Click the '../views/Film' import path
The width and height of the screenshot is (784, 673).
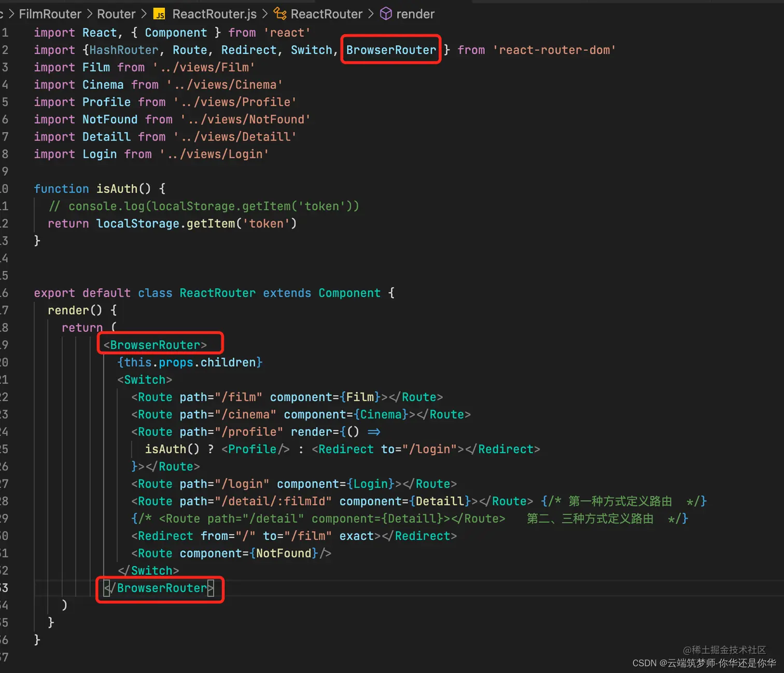(x=204, y=67)
